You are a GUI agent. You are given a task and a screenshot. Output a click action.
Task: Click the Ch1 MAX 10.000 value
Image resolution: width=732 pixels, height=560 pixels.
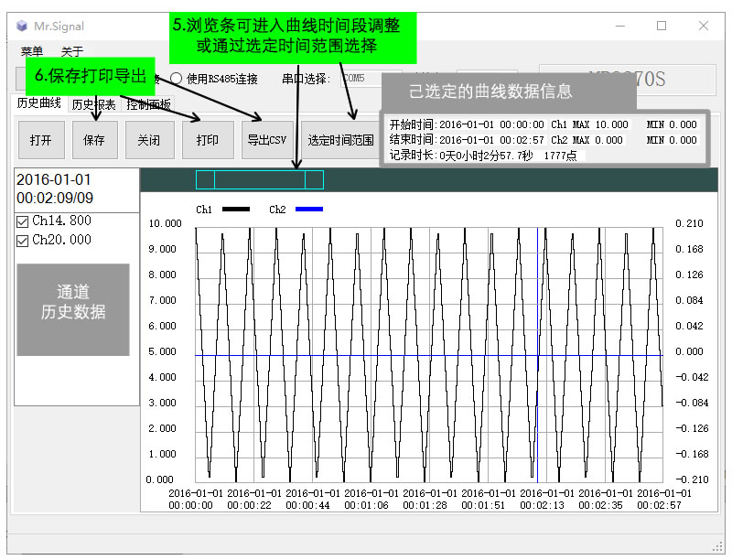pos(589,124)
